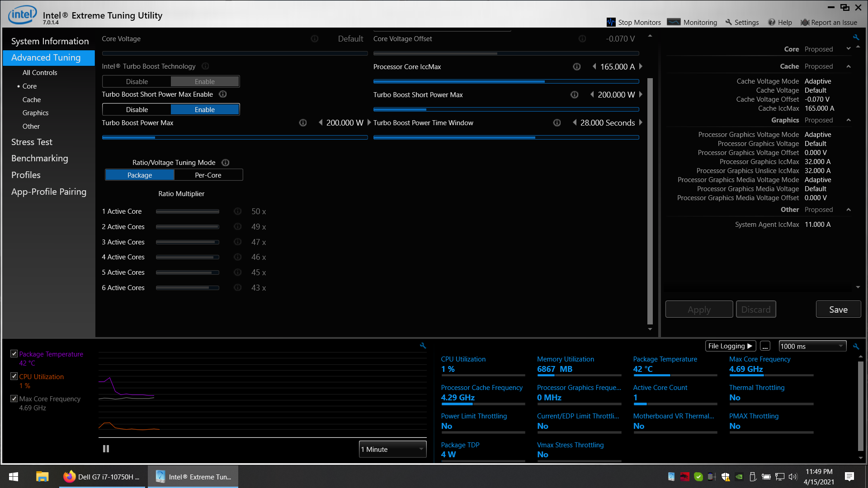Click the info icon for Turbo Boost Power Time Window
Viewport: 868px width, 488px height.
point(557,122)
